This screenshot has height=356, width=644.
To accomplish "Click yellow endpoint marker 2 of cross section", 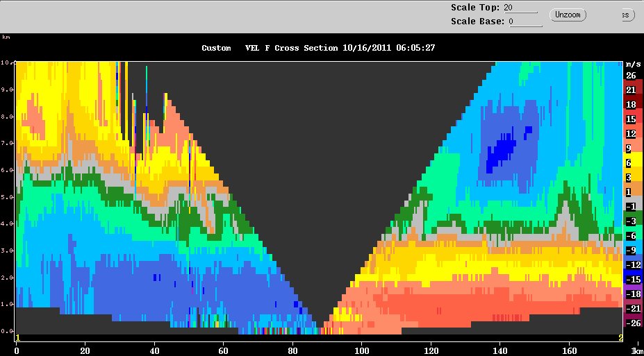I will (620, 338).
